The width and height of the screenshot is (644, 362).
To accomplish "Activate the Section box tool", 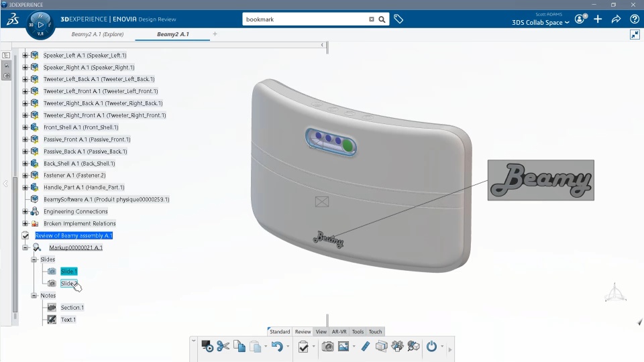I will (x=382, y=347).
